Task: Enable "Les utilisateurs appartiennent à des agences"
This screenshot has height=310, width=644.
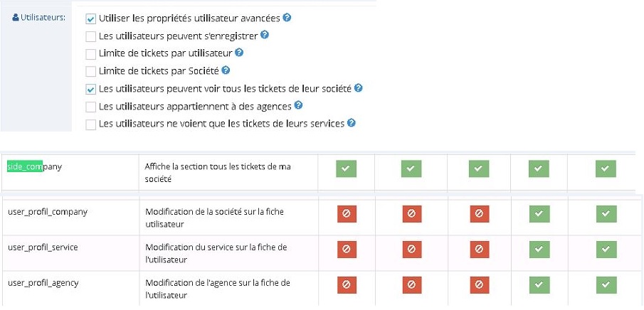Action: pos(90,107)
